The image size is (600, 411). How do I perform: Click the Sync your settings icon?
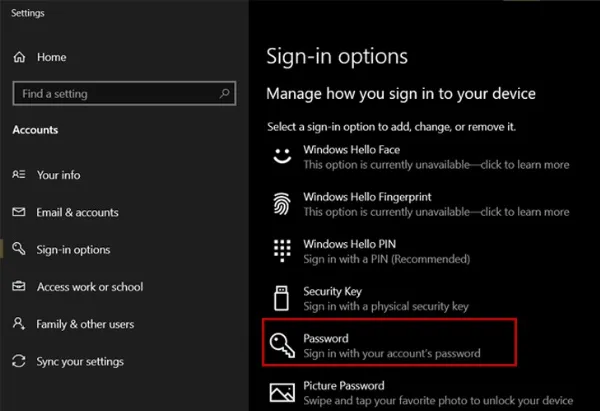(x=19, y=362)
